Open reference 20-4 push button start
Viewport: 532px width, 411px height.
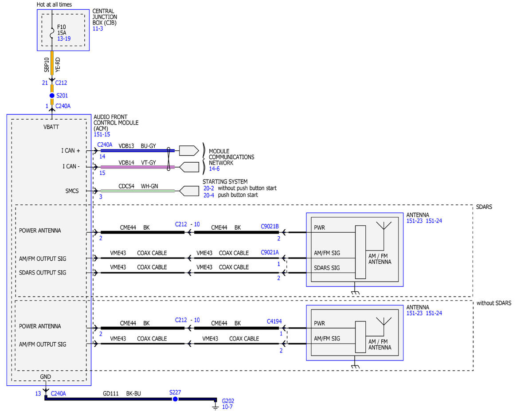[x=208, y=195]
